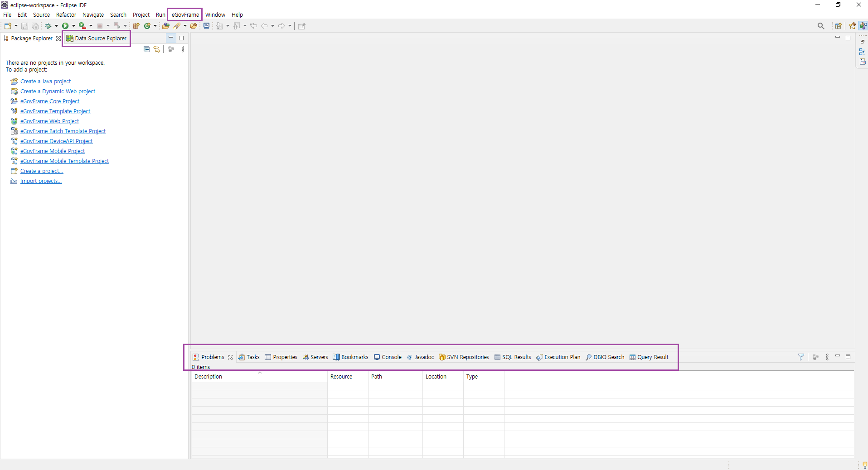Screen dimensions: 868x470
Task: Click the eGovFrame Batch Template Project link
Action: pyautogui.click(x=63, y=131)
